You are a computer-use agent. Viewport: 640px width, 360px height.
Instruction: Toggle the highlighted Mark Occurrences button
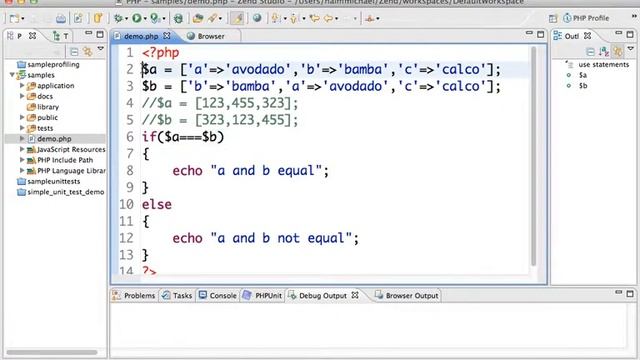[x=237, y=18]
